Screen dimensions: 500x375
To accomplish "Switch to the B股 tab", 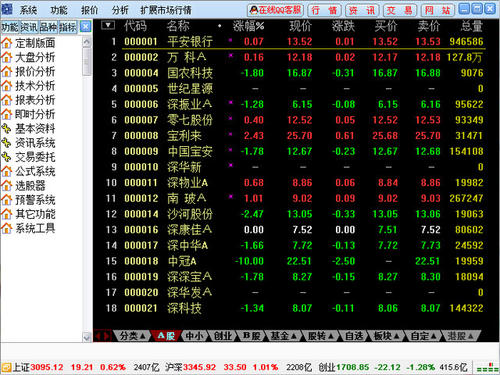I will tap(251, 336).
